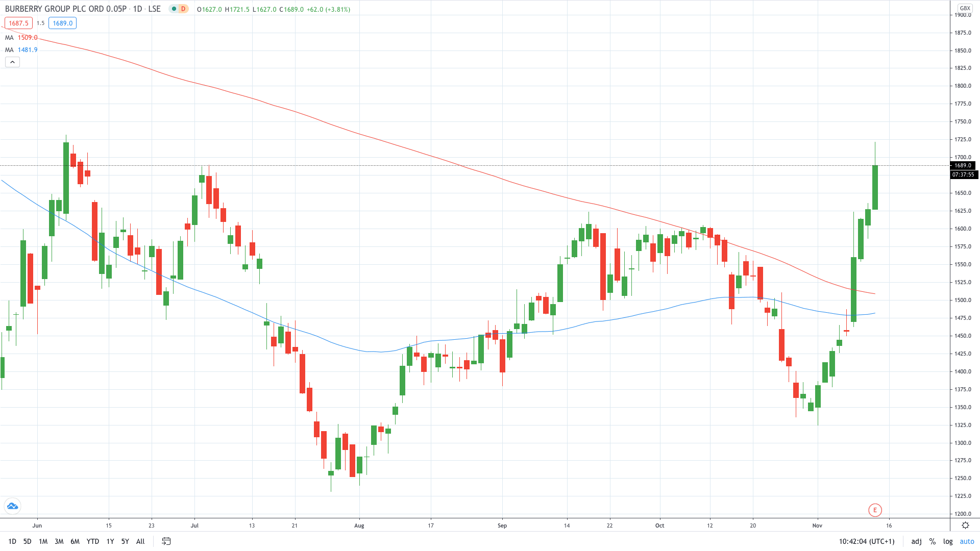
Task: Toggle percentage scale mode
Action: [933, 541]
